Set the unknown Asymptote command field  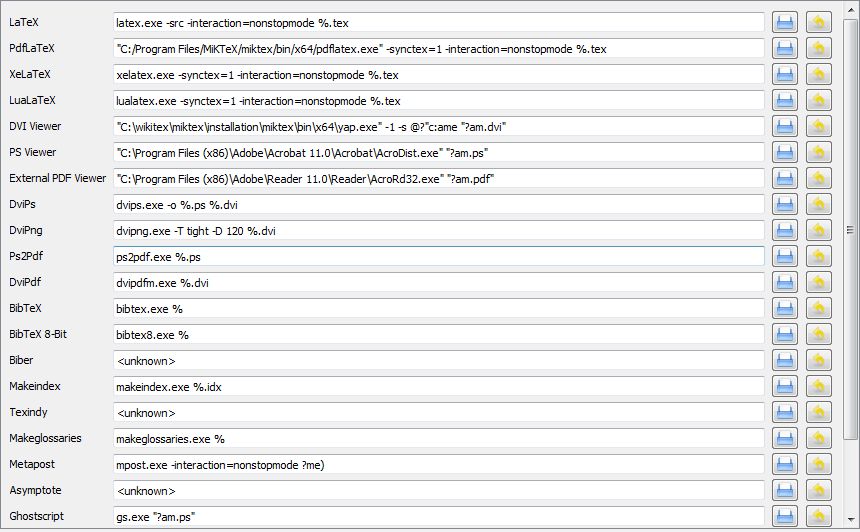(x=439, y=490)
